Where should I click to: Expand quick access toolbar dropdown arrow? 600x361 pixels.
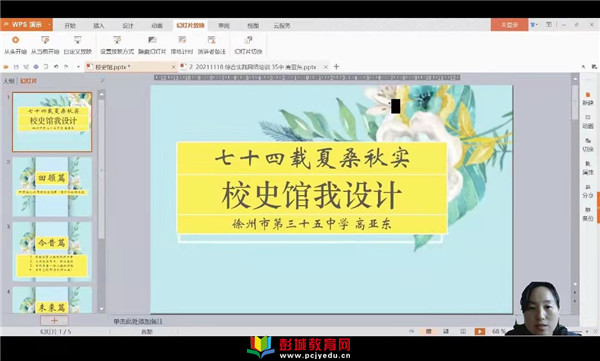click(x=78, y=67)
